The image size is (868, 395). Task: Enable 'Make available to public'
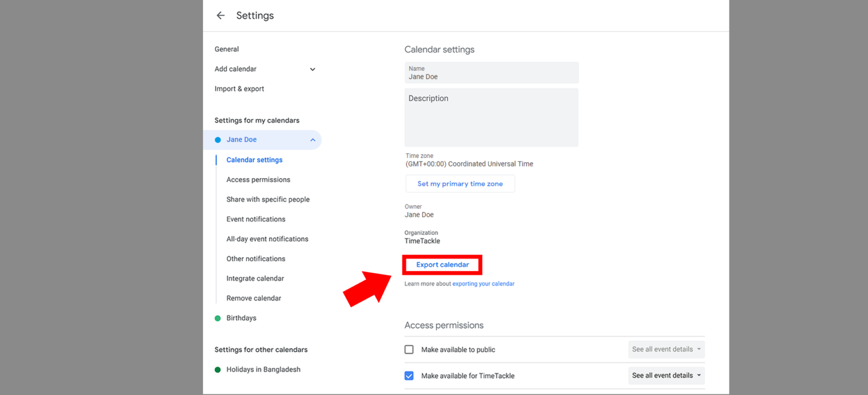point(409,349)
